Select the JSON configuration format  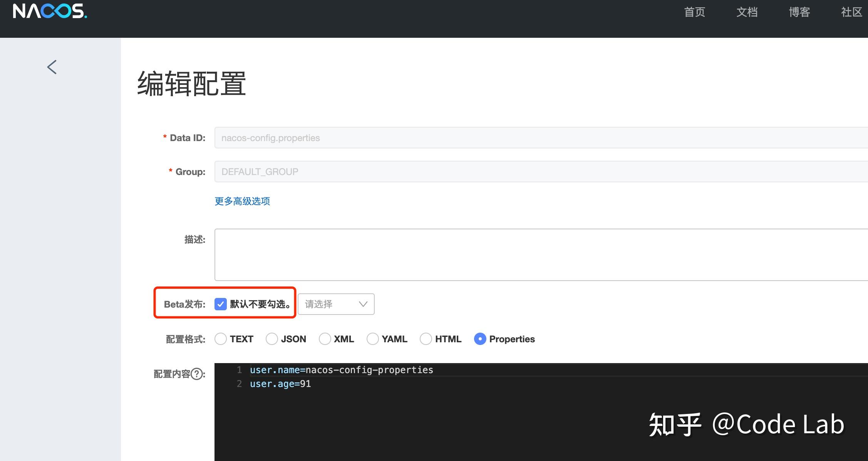pyautogui.click(x=271, y=339)
